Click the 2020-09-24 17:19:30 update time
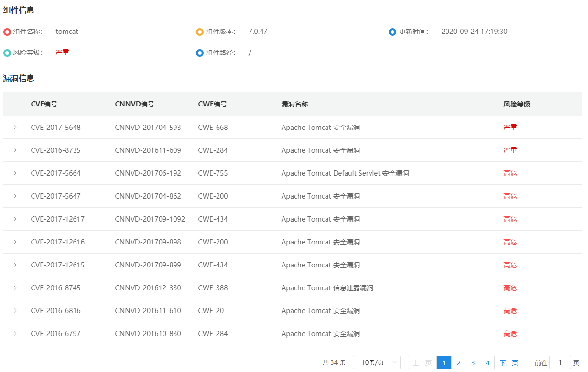This screenshot has height=372, width=588. pos(474,32)
